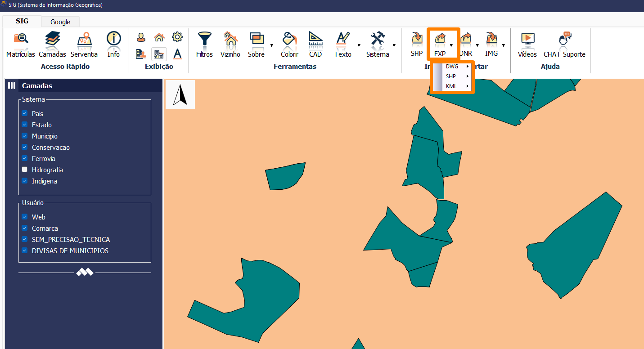Choose DWG in the export menu
This screenshot has height=349, width=644.
pyautogui.click(x=452, y=66)
